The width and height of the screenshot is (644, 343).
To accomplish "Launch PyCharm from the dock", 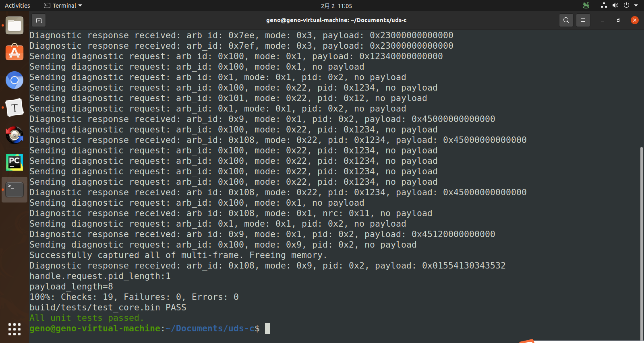I will pyautogui.click(x=14, y=162).
